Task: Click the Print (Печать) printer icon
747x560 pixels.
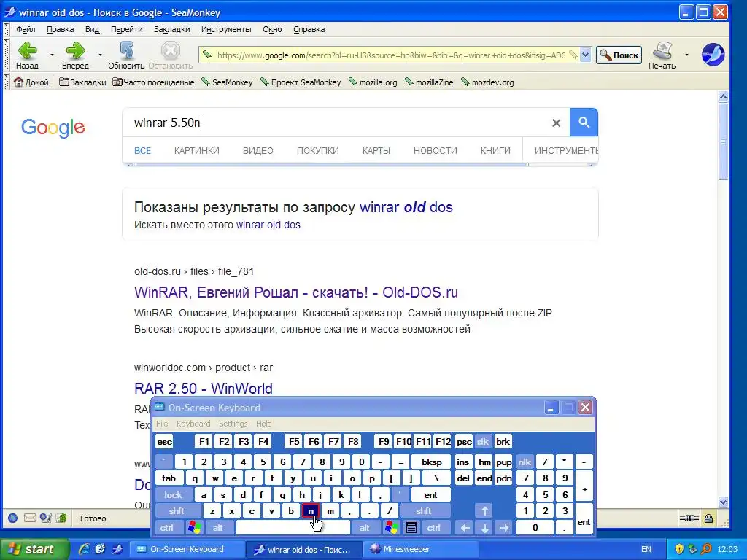Action: (x=662, y=50)
